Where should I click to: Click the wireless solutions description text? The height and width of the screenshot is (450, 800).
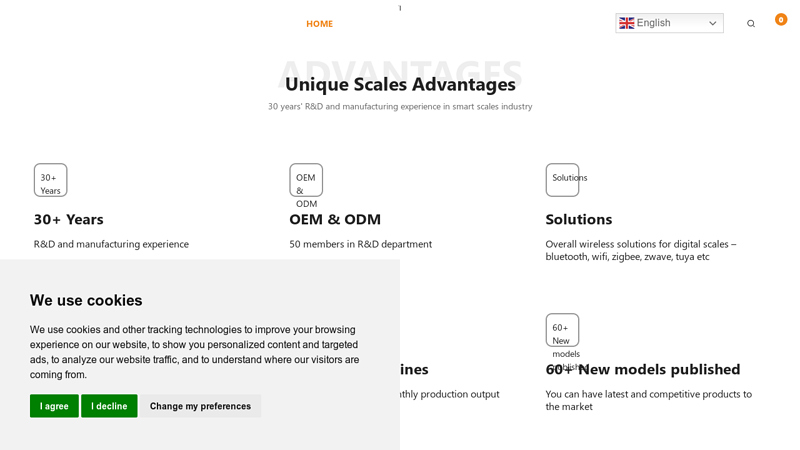(x=641, y=251)
